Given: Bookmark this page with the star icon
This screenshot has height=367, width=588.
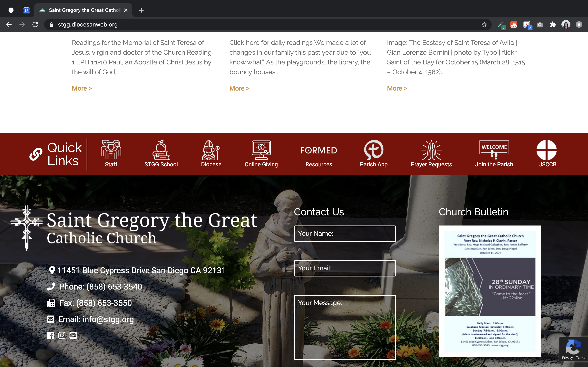Looking at the screenshot, I should 484,24.
